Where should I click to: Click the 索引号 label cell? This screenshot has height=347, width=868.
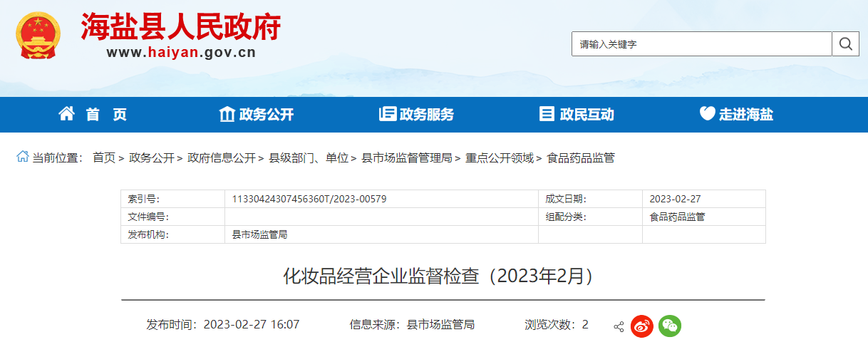(173, 199)
